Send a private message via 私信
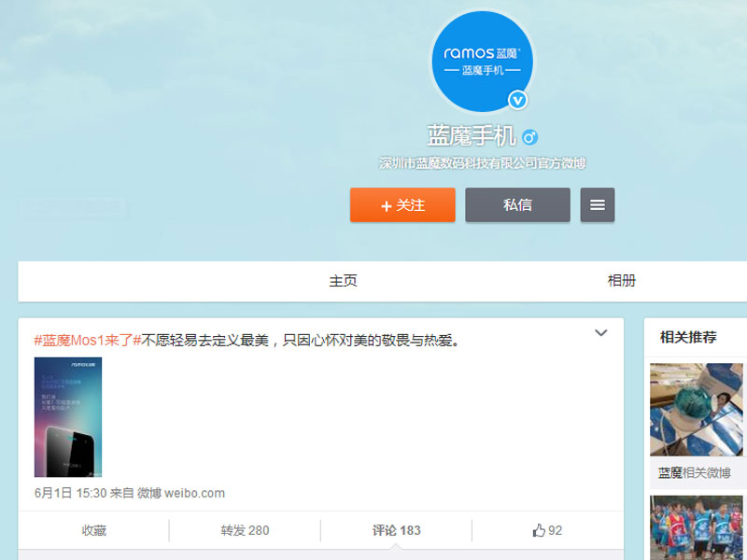 coord(518,204)
